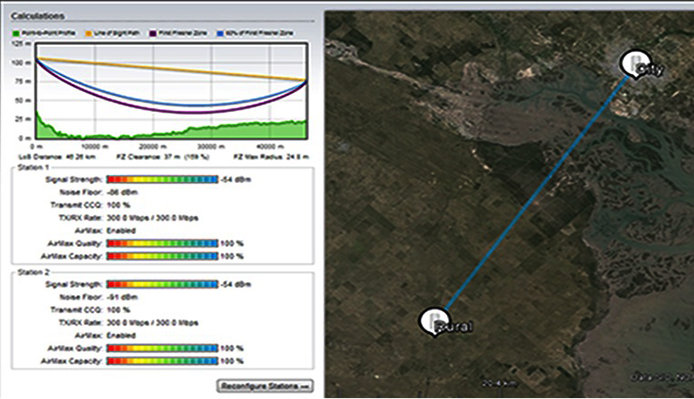Click Station 2 Signal Strength bar
Image resolution: width=694 pixels, height=399 pixels.
pos(162,284)
